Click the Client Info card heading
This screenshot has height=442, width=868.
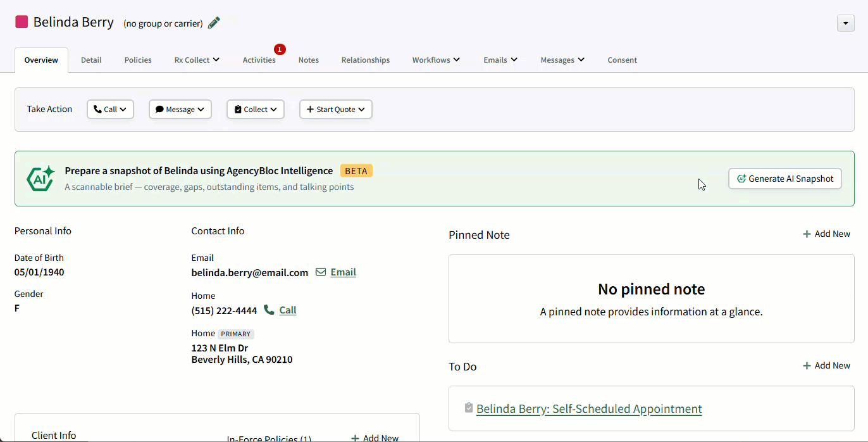[x=54, y=436]
